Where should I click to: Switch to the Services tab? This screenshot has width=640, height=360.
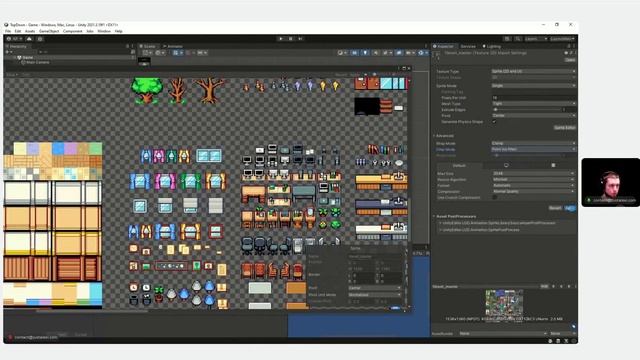tap(468, 47)
